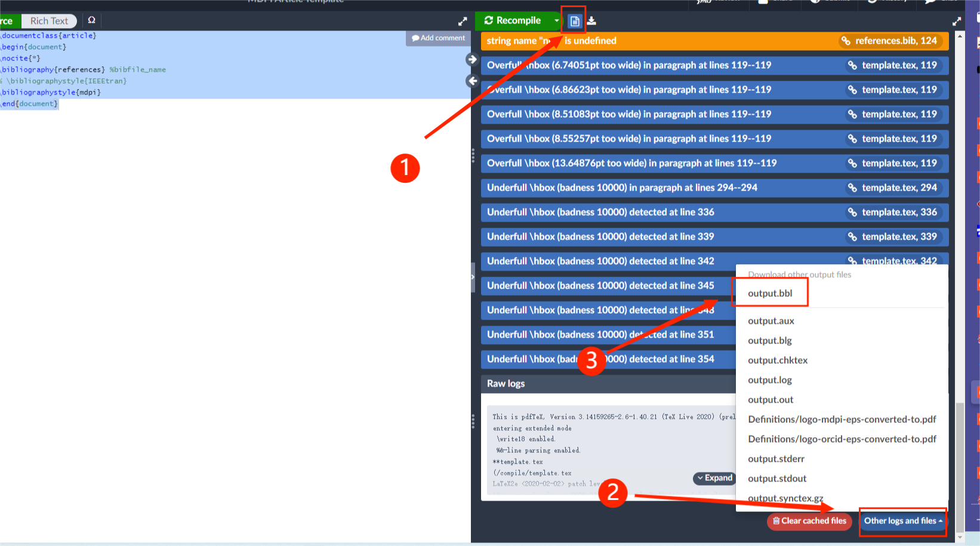Download output.log from the menu
This screenshot has width=980, height=546.
click(770, 380)
